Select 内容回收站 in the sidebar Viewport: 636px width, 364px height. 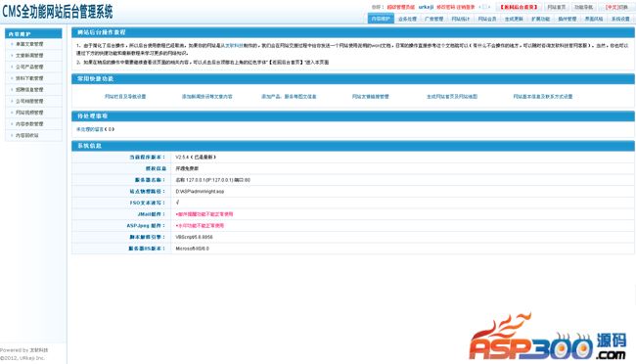(26, 135)
